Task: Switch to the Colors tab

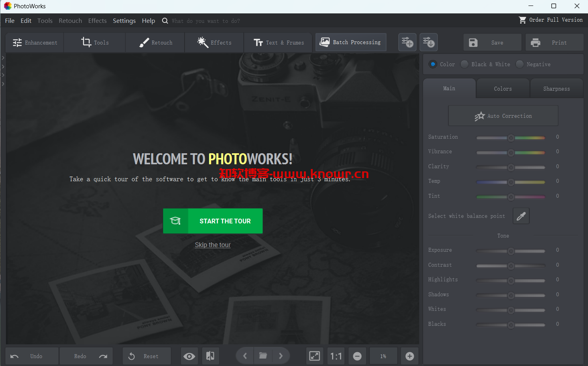Action: [503, 89]
